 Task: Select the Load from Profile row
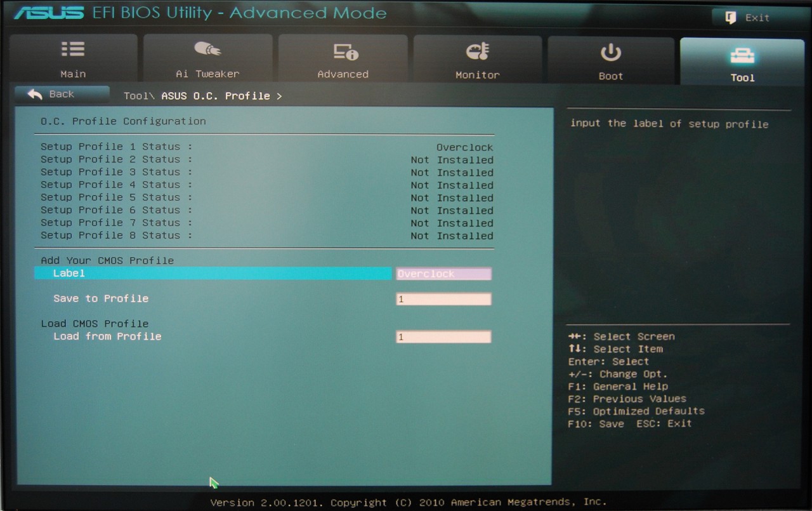point(264,336)
